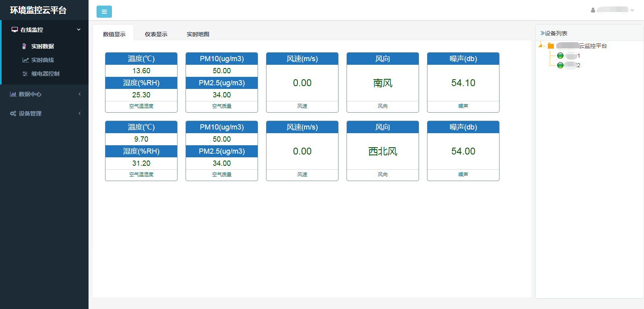Toggle the sidebar with the hamburger button
Image resolution: width=644 pixels, height=309 pixels.
[104, 12]
